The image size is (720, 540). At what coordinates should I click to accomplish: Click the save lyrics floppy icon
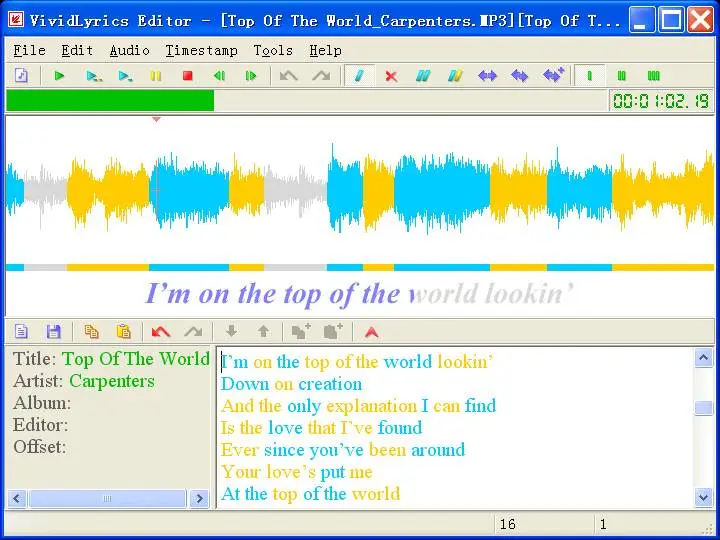click(x=54, y=332)
